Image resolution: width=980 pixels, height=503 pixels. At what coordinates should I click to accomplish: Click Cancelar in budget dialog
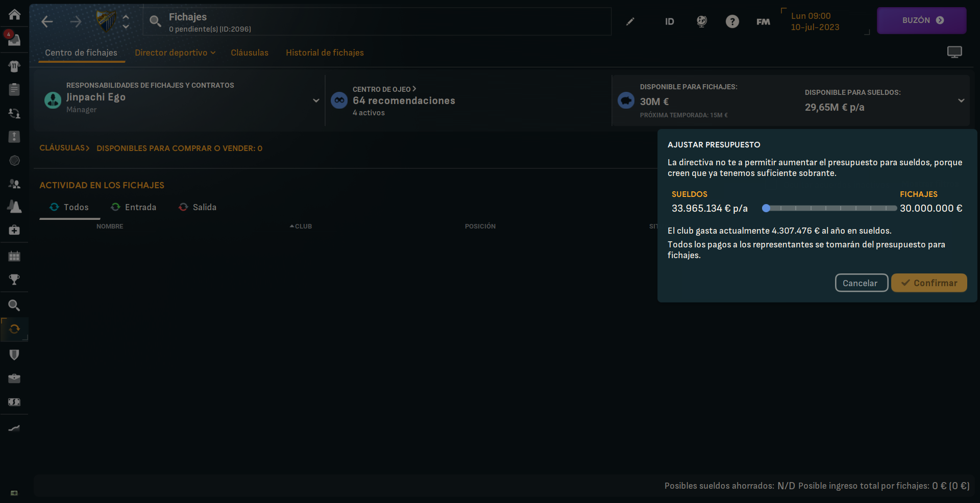[x=861, y=283]
